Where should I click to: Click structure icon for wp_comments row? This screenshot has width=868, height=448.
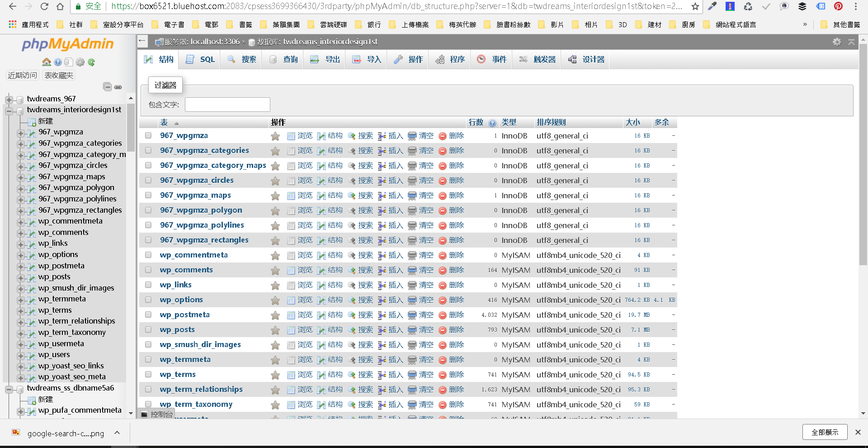(x=321, y=270)
